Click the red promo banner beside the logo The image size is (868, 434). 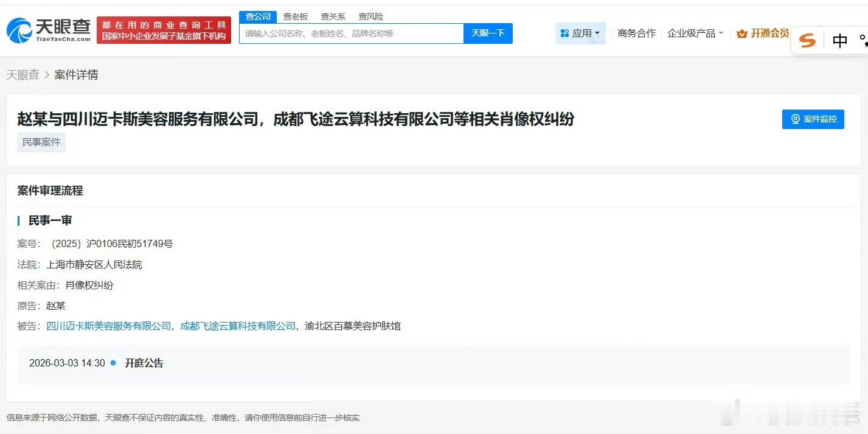tap(164, 29)
